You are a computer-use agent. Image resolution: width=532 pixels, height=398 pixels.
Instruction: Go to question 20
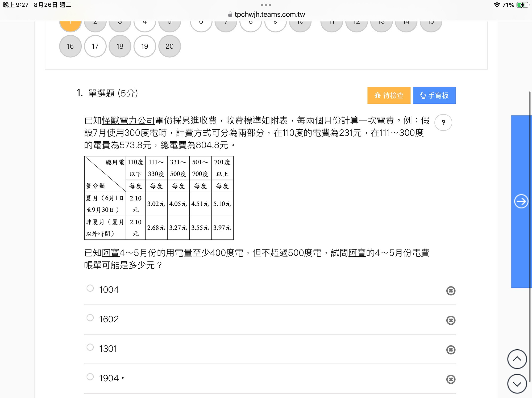coord(169,46)
